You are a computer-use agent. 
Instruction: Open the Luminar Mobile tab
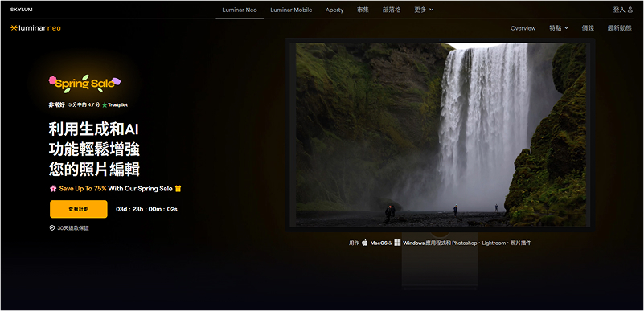(x=291, y=10)
